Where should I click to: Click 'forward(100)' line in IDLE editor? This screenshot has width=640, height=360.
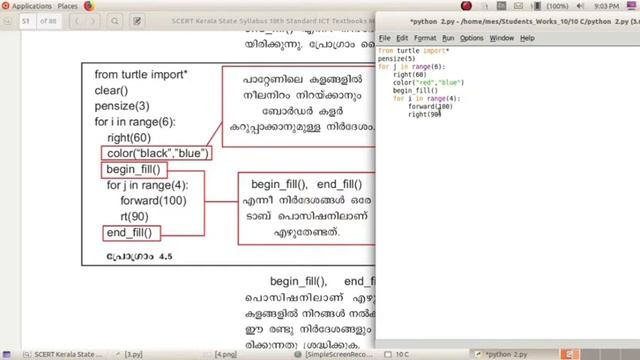pyautogui.click(x=430, y=107)
